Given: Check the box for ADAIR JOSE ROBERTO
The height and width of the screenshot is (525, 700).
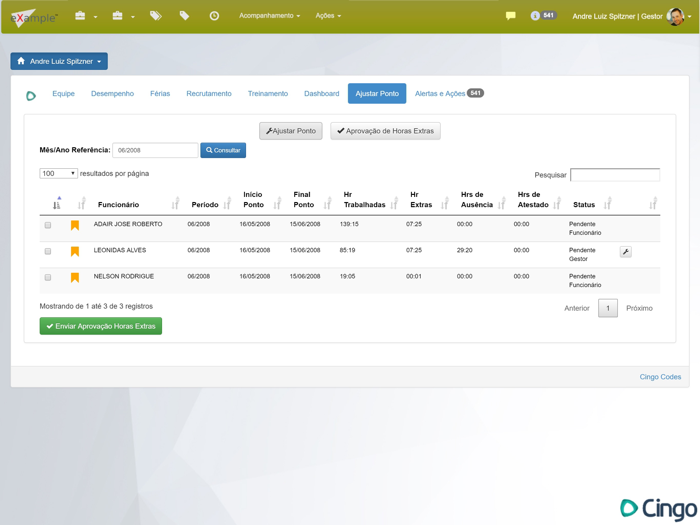Looking at the screenshot, I should (x=48, y=225).
